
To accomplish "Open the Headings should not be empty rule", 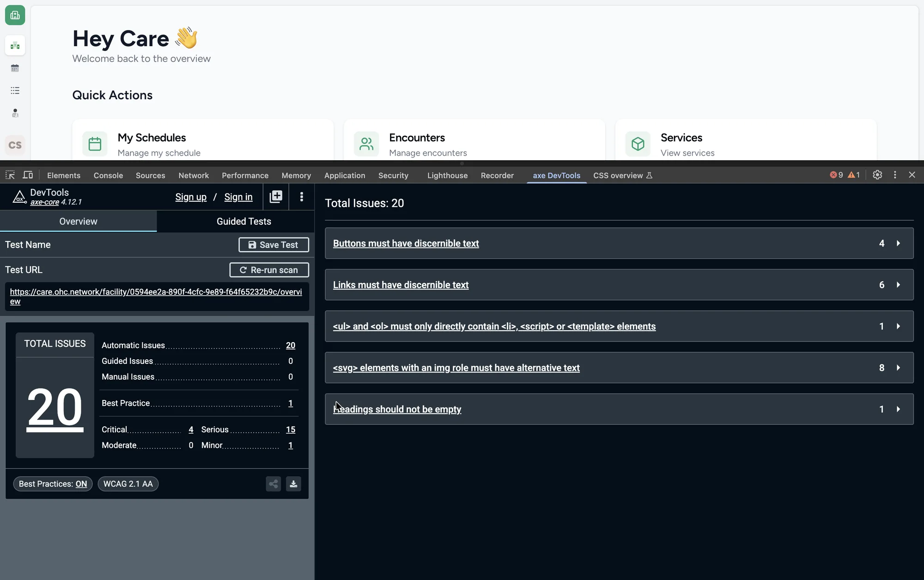I will pyautogui.click(x=397, y=409).
